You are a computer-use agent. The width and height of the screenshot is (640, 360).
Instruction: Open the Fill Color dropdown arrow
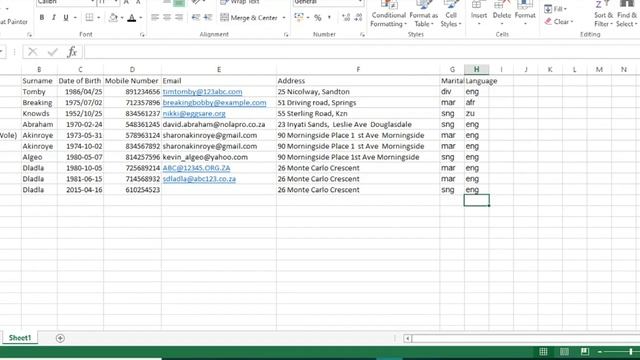coord(122,18)
